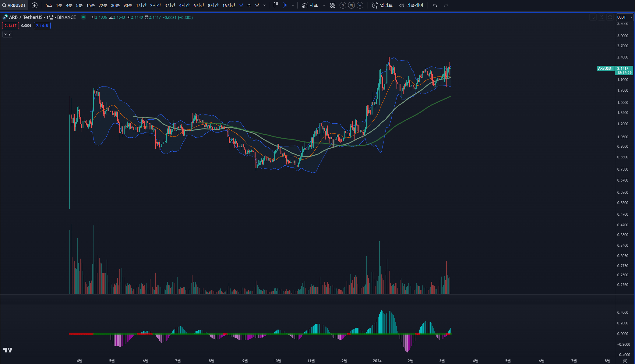Screen dimensions: 635x364
Task: Expand the timeframe interval dropdown arrow
Action: tap(265, 5)
